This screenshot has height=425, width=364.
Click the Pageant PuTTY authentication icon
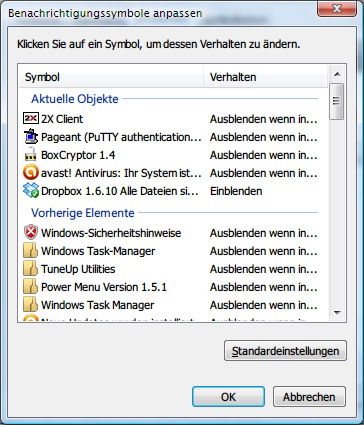pos(31,137)
